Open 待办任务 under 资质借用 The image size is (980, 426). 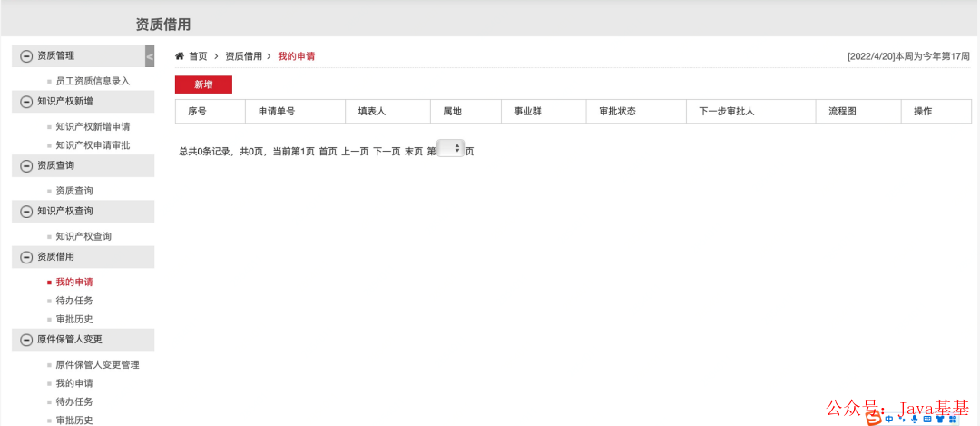pos(74,301)
